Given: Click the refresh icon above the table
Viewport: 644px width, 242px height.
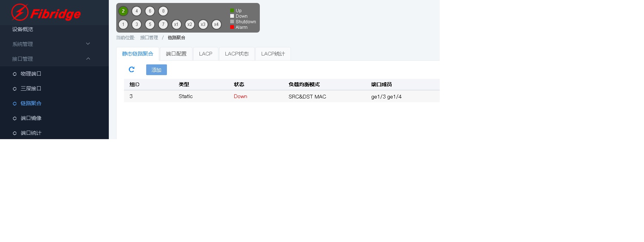Looking at the screenshot, I should 131,70.
